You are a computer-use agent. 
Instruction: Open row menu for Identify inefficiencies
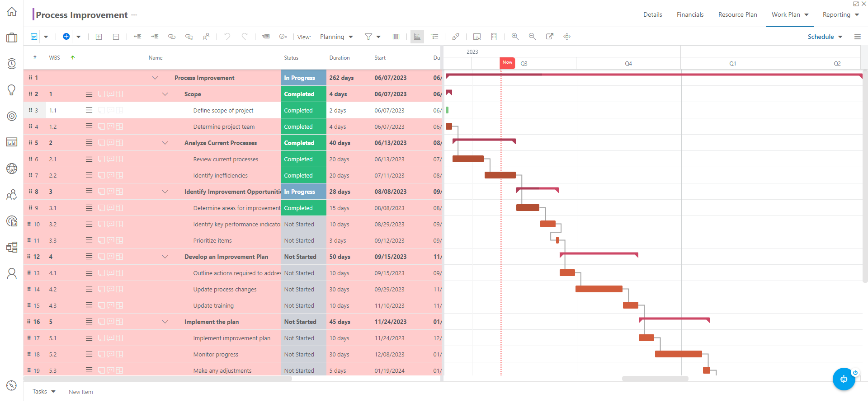pos(89,175)
